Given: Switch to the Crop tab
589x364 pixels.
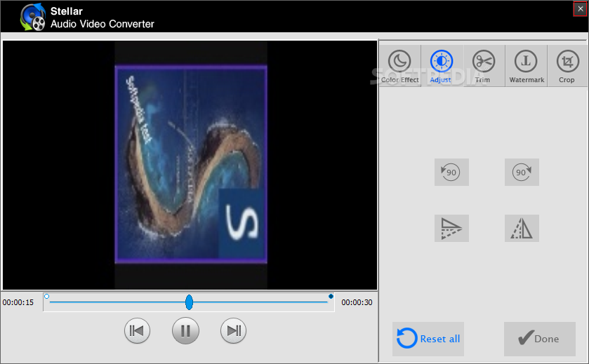Looking at the screenshot, I should click(567, 66).
